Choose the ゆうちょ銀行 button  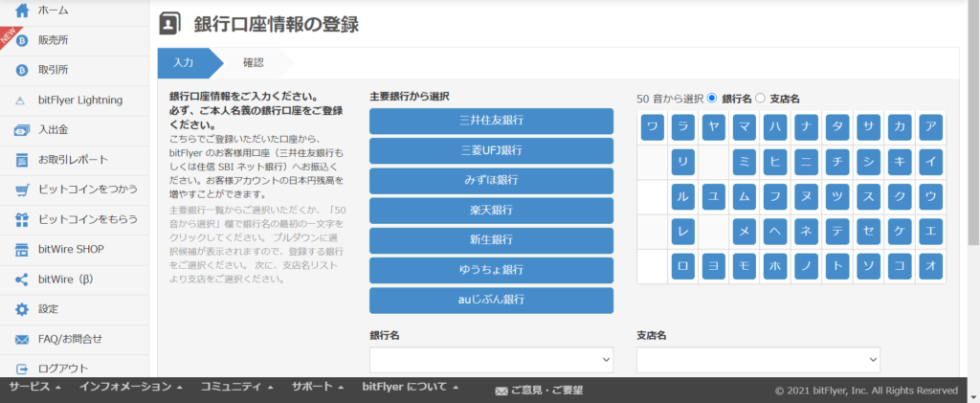[491, 271]
